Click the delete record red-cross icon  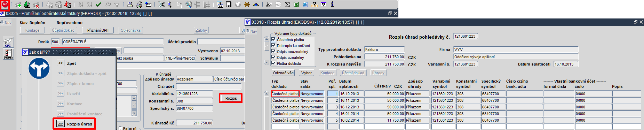[36, 5]
